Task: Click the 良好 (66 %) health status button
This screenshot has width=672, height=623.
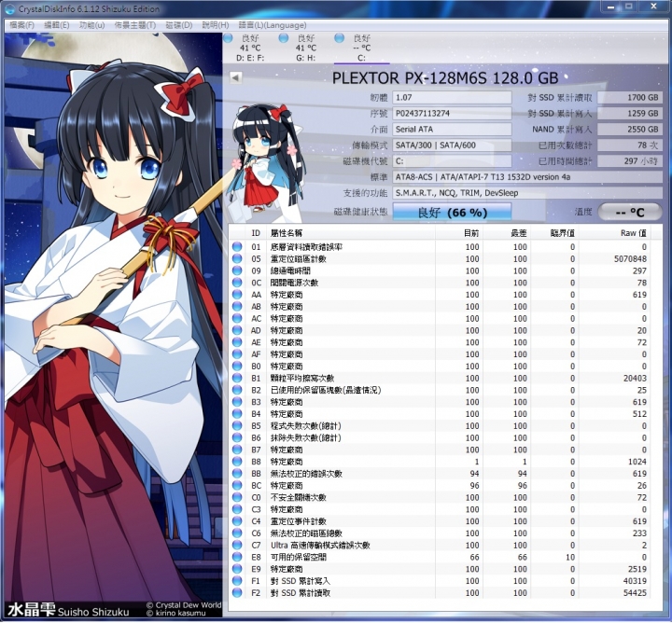Action: click(x=452, y=212)
